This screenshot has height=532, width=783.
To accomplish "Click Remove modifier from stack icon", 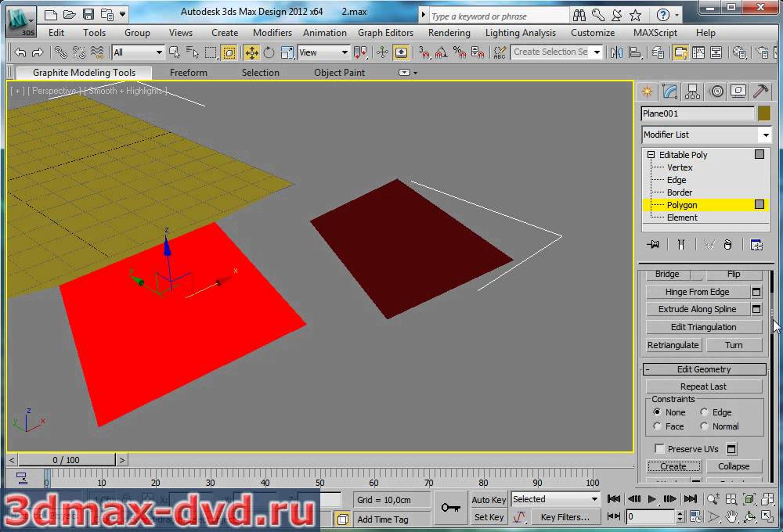I will pyautogui.click(x=727, y=244).
